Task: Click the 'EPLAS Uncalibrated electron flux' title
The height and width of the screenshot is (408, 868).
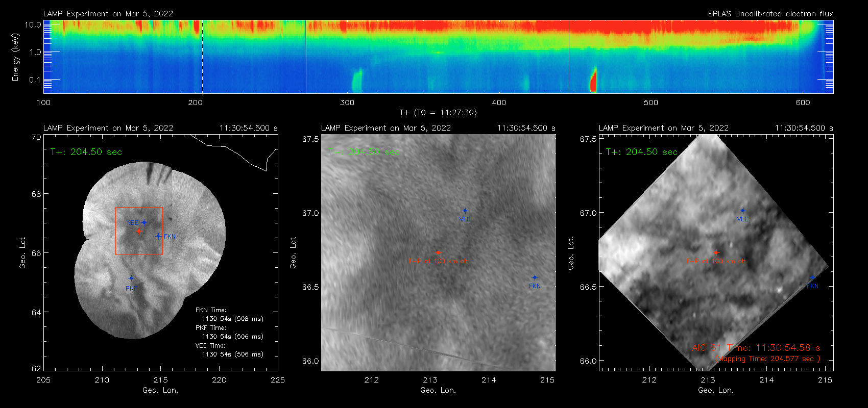Action: coord(770,14)
